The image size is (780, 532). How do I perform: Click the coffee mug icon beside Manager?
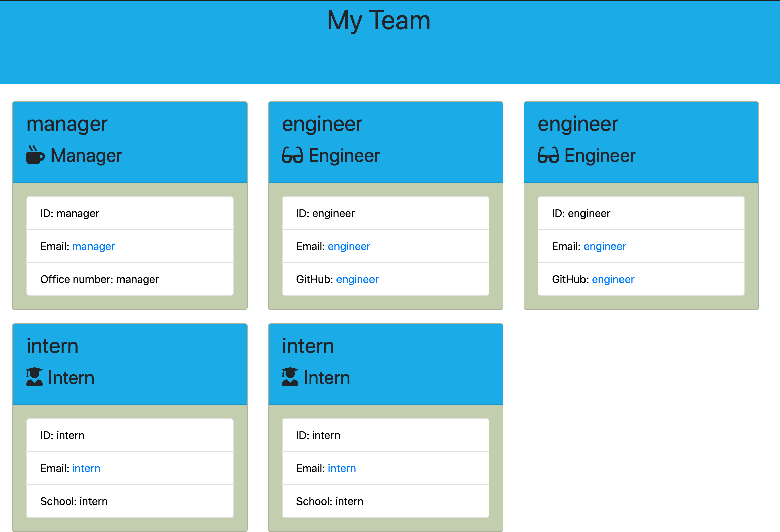point(35,155)
